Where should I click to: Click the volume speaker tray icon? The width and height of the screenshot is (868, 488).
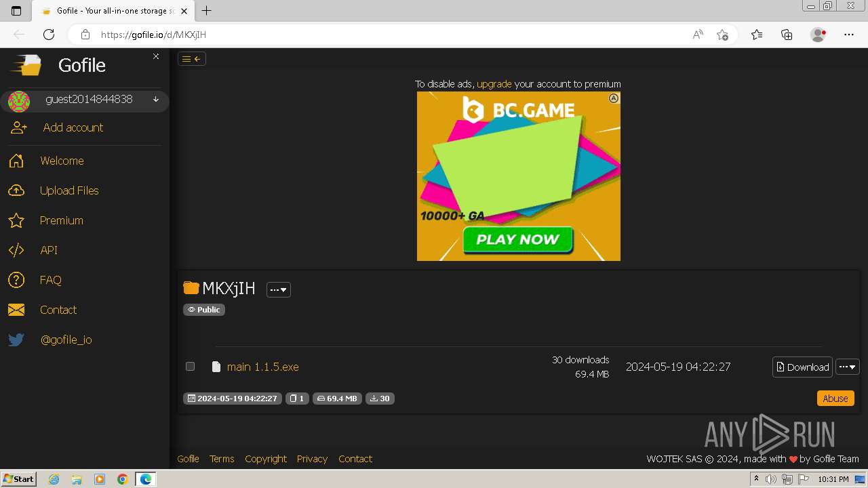pyautogui.click(x=772, y=479)
